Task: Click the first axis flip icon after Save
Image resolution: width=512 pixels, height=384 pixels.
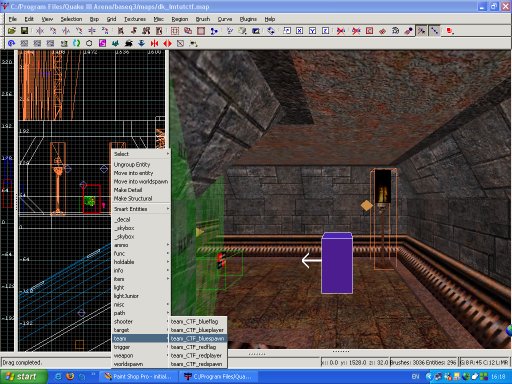Action: pyautogui.click(x=40, y=31)
